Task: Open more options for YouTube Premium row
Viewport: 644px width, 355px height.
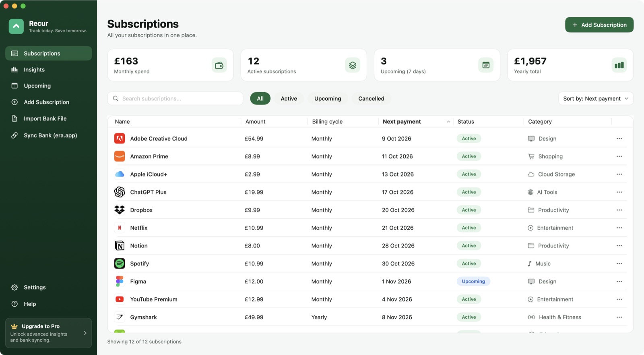Action: [x=619, y=299]
